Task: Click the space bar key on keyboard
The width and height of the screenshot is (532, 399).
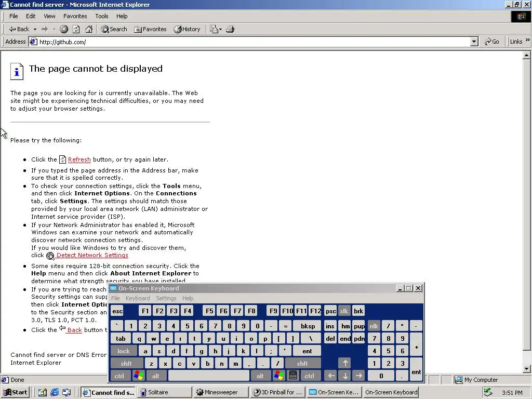Action: click(x=209, y=376)
